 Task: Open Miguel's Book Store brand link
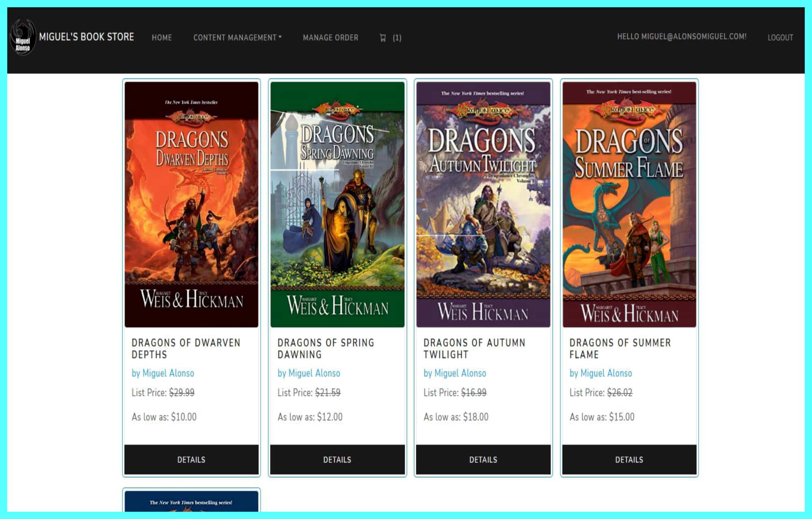click(86, 37)
